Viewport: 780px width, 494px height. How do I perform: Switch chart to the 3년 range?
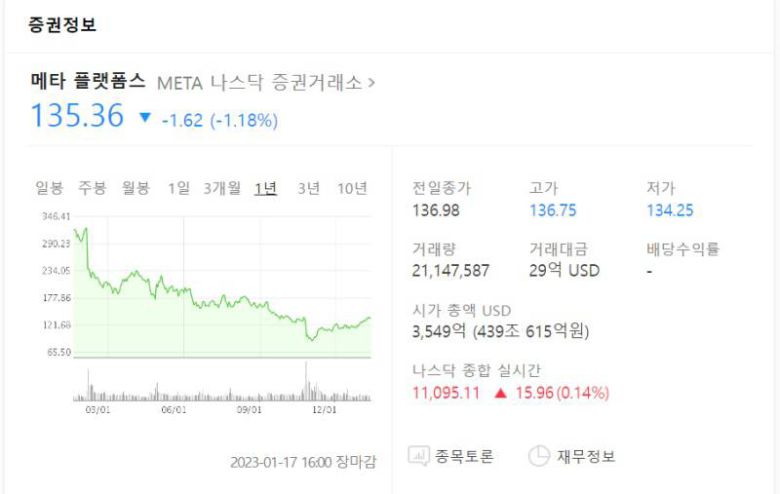coord(309,188)
